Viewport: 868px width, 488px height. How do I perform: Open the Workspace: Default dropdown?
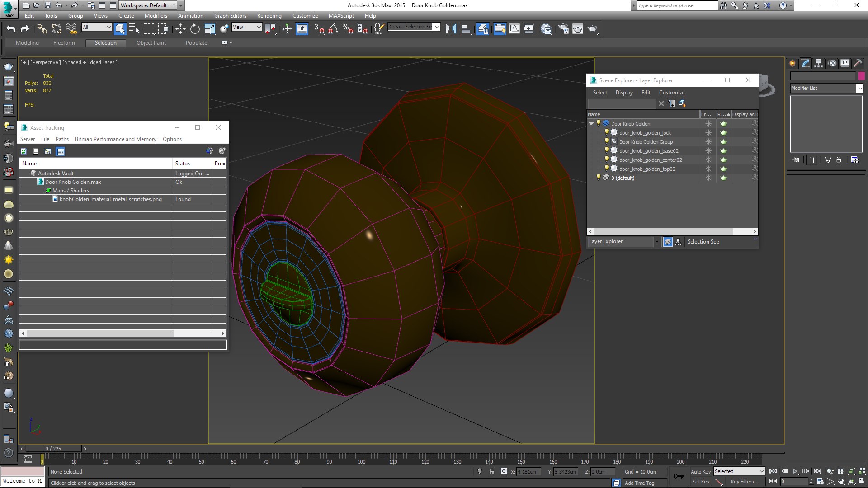click(x=148, y=5)
